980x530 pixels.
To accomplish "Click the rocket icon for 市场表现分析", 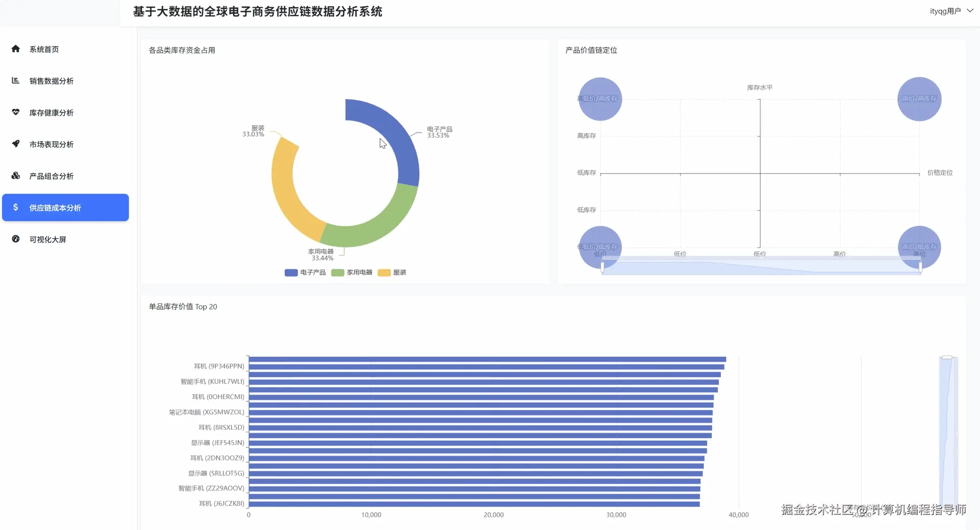I will (16, 144).
